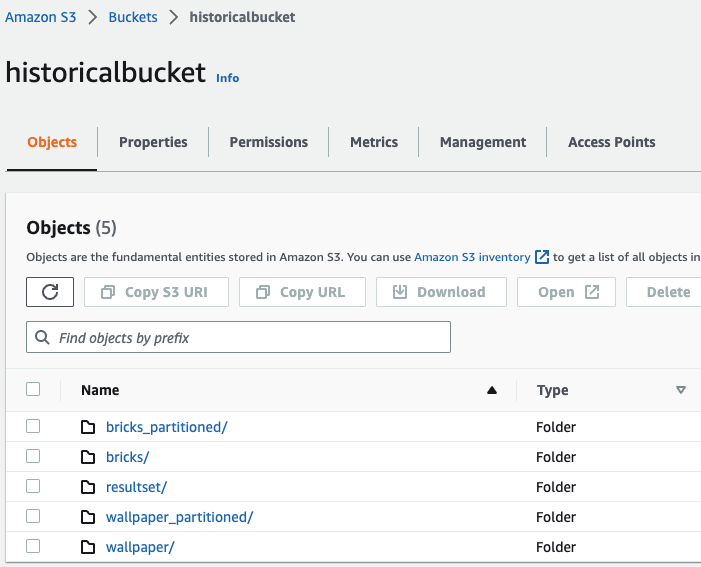Select the wallpaper/ folder checkbox
The height and width of the screenshot is (567, 701).
tap(33, 546)
